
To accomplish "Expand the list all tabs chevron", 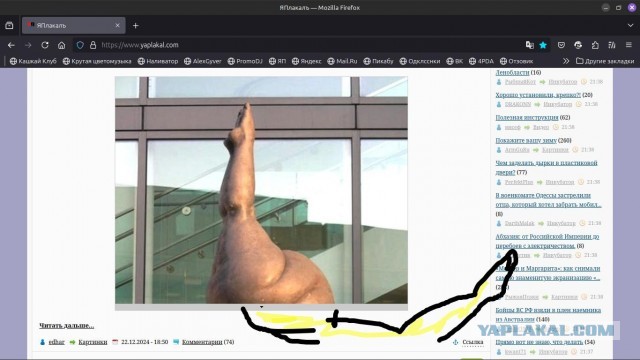I will 630,25.
